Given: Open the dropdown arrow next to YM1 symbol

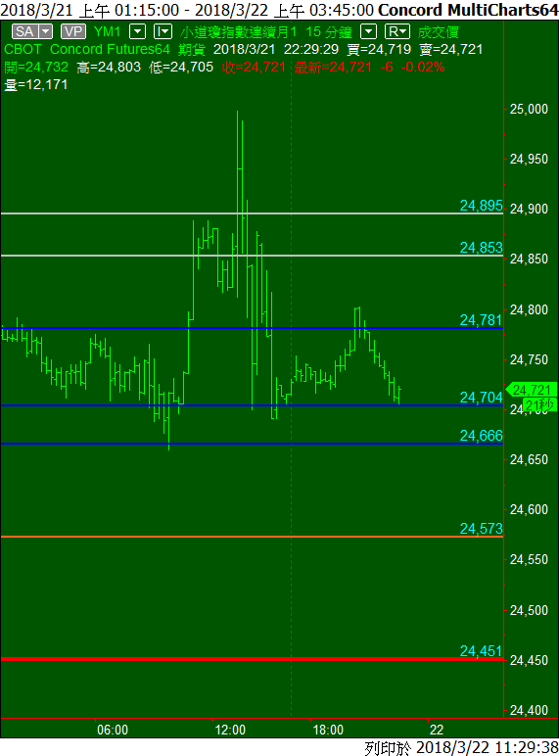Looking at the screenshot, I should coord(138,31).
